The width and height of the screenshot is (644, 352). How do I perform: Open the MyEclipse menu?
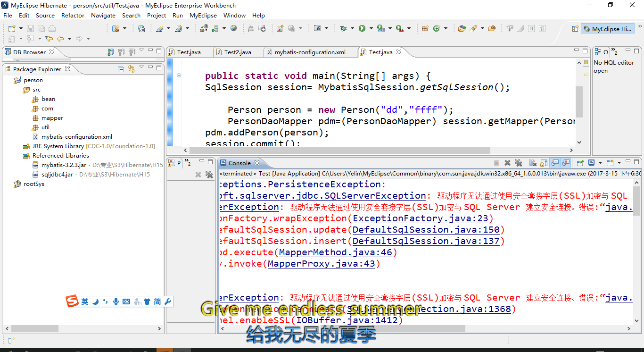pyautogui.click(x=203, y=15)
